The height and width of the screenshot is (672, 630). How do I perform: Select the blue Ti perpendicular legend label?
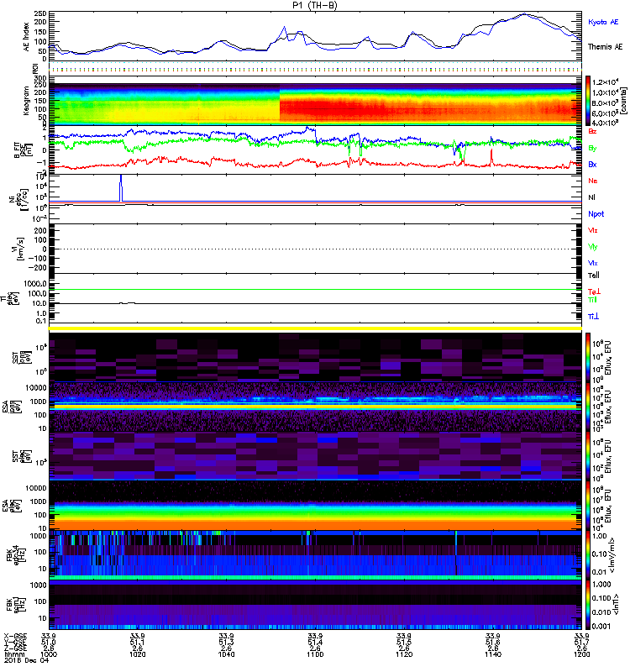click(x=593, y=317)
